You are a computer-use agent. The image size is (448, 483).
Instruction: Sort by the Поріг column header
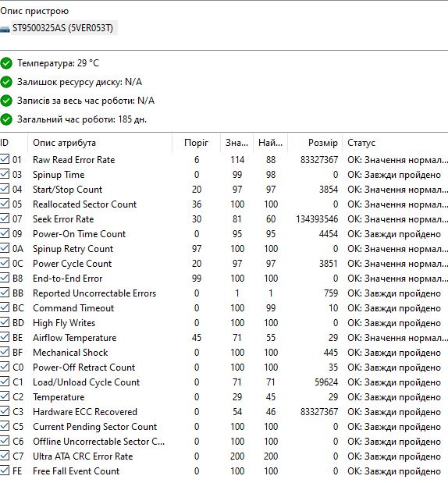[x=196, y=143]
